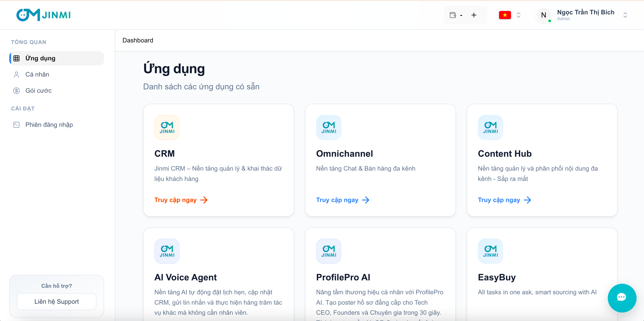
Task: Click the user avatar N
Action: pyautogui.click(x=543, y=15)
